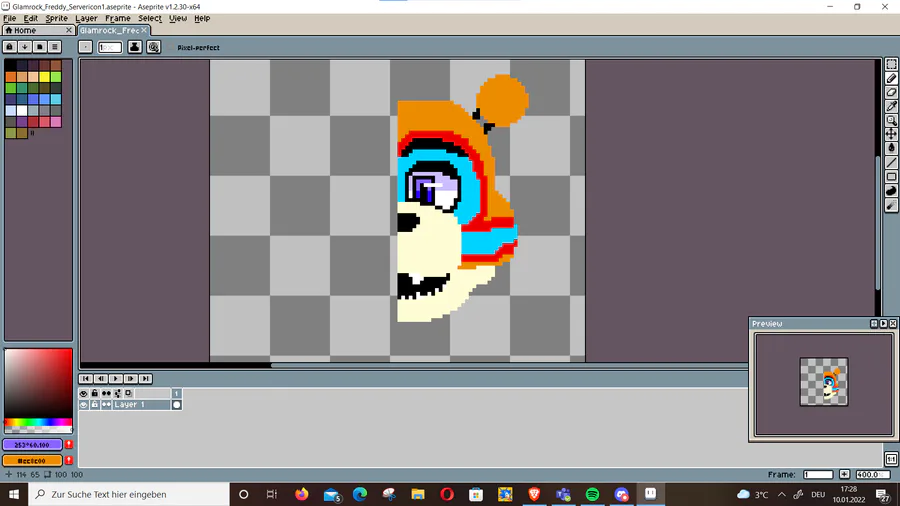The height and width of the screenshot is (506, 900).
Task: Play the animation
Action: (115, 379)
